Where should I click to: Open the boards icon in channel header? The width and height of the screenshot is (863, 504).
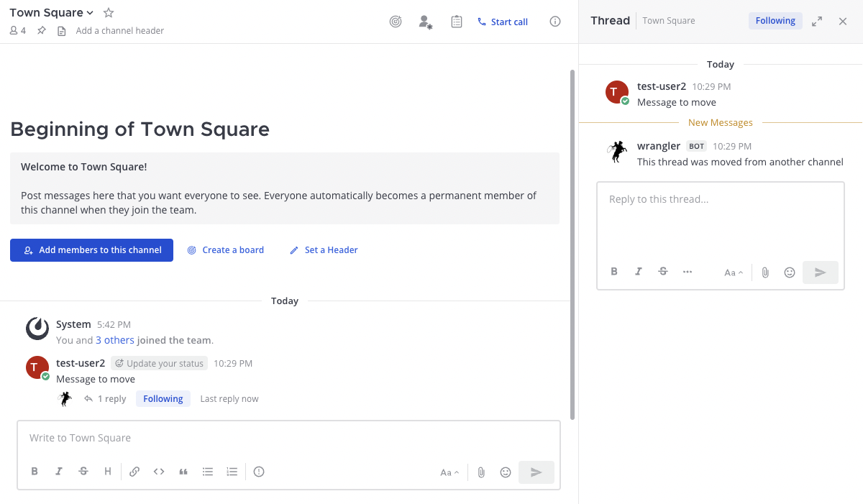pyautogui.click(x=395, y=22)
